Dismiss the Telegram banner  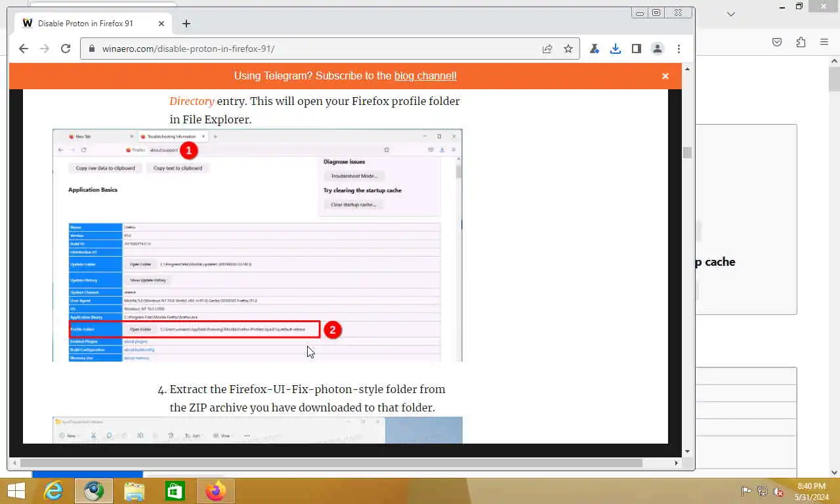[665, 76]
